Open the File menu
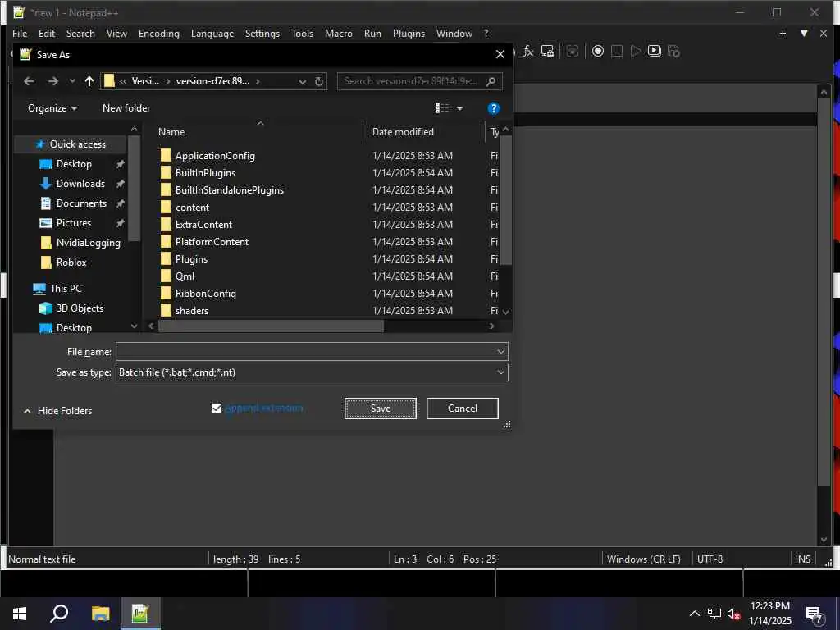The height and width of the screenshot is (630, 840). (20, 33)
